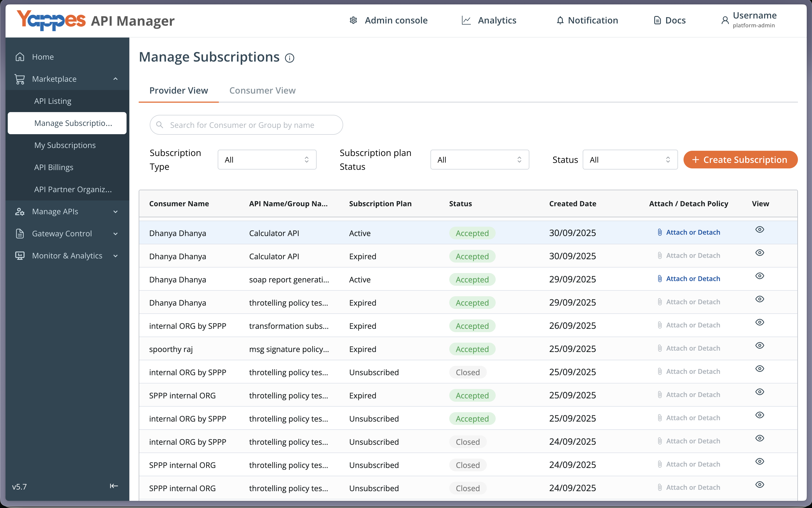The image size is (812, 508).
Task: Open the Subscription plan Status dropdown
Action: (x=479, y=160)
